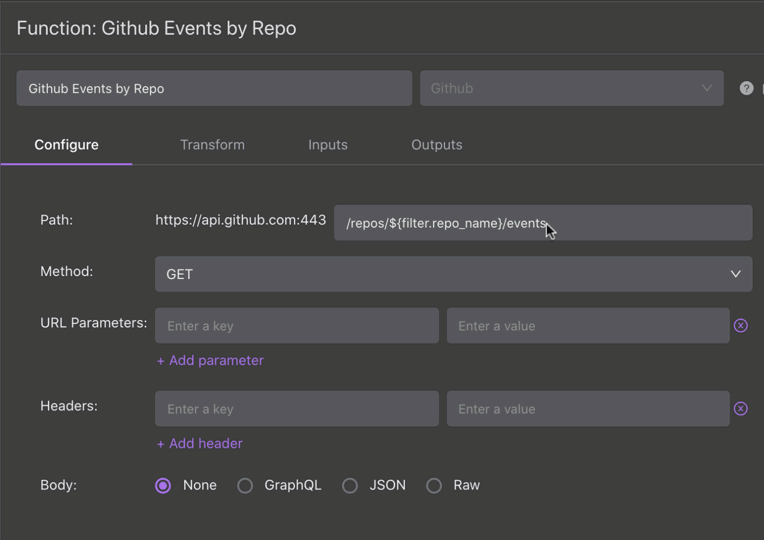
Task: Click header key field
Action: 297,408
